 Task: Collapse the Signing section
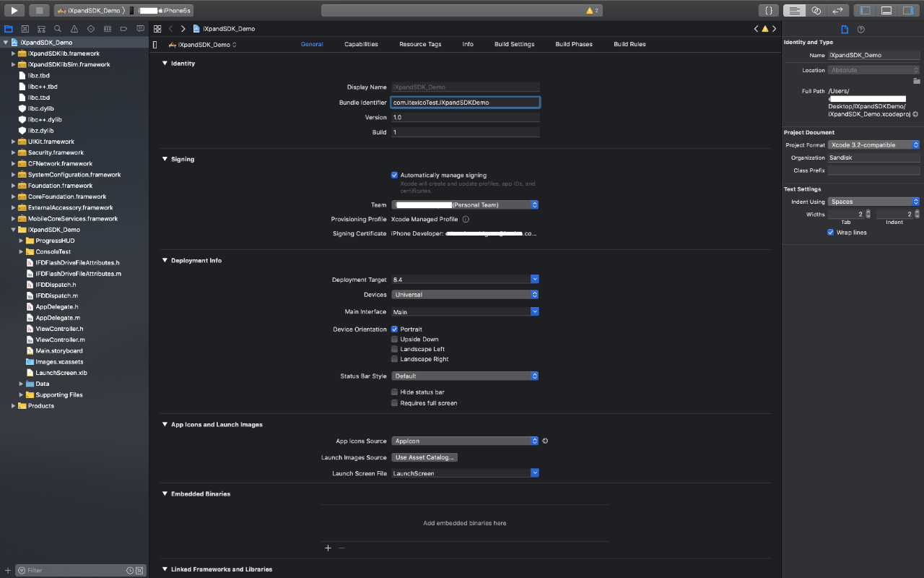tap(165, 159)
